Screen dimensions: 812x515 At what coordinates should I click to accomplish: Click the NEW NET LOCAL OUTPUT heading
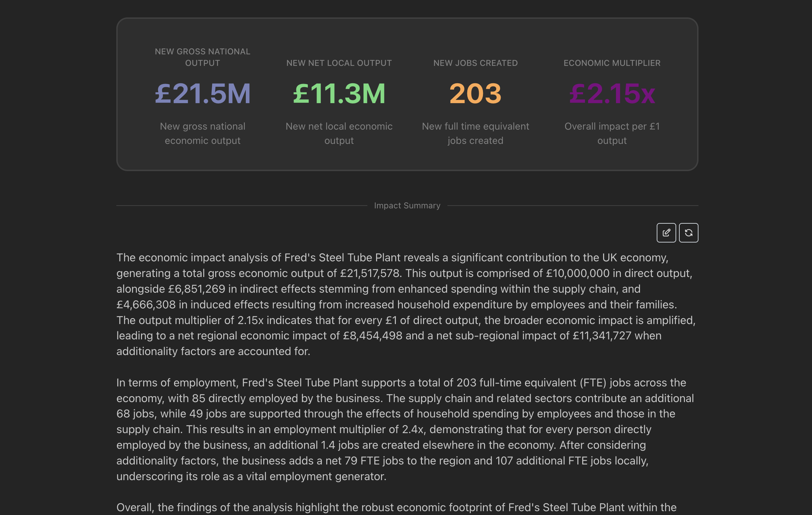[x=339, y=63]
